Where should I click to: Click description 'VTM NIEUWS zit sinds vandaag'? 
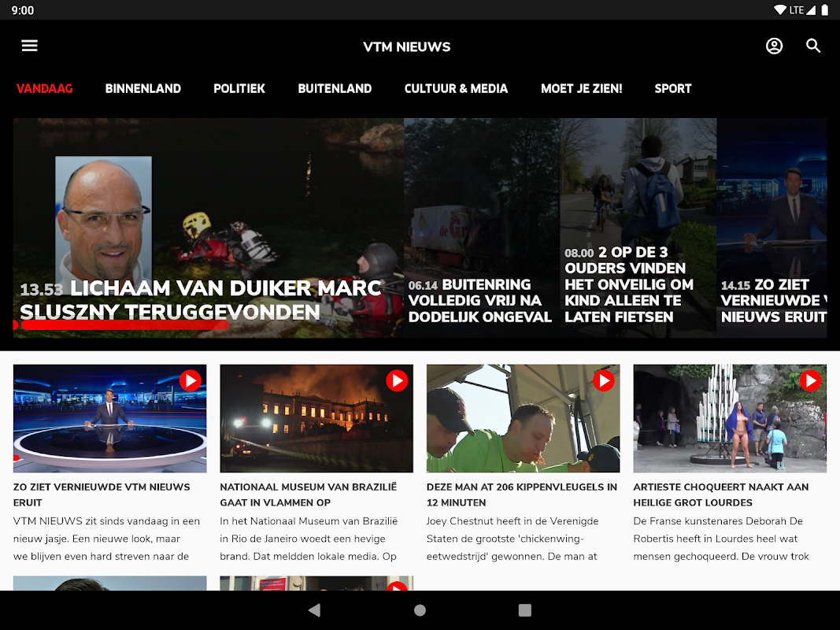tap(106, 539)
